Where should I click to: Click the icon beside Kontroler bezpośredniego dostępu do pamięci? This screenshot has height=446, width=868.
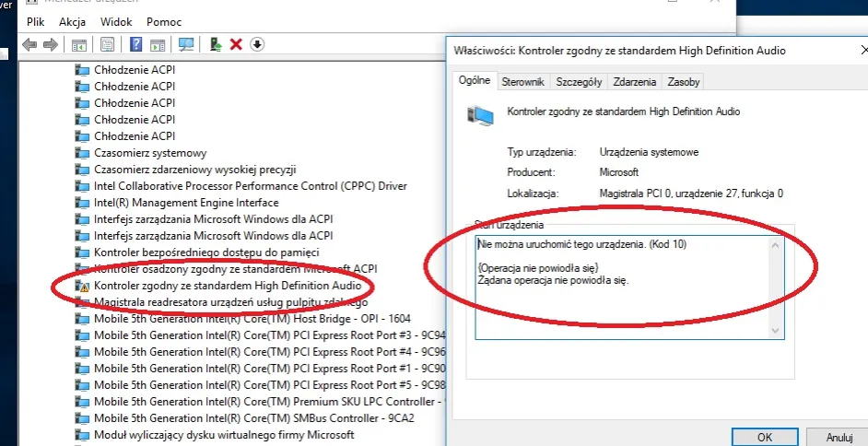tap(82, 252)
